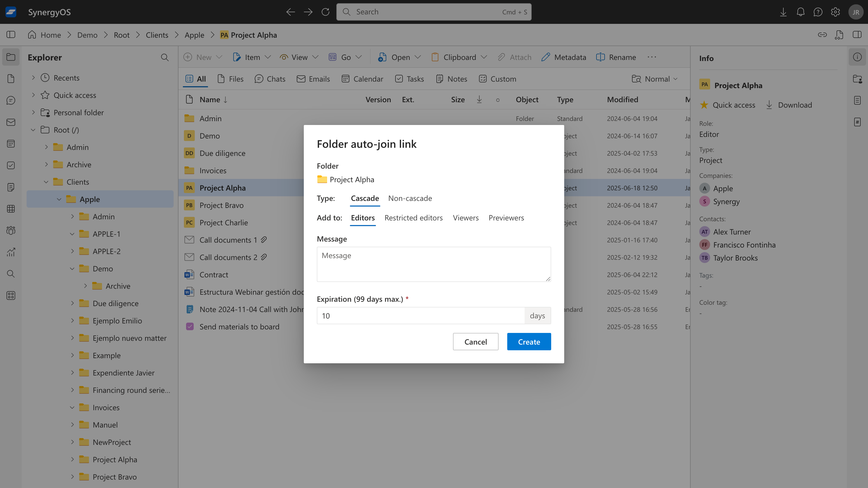Click the Explorer search magnifier icon

pyautogui.click(x=164, y=57)
